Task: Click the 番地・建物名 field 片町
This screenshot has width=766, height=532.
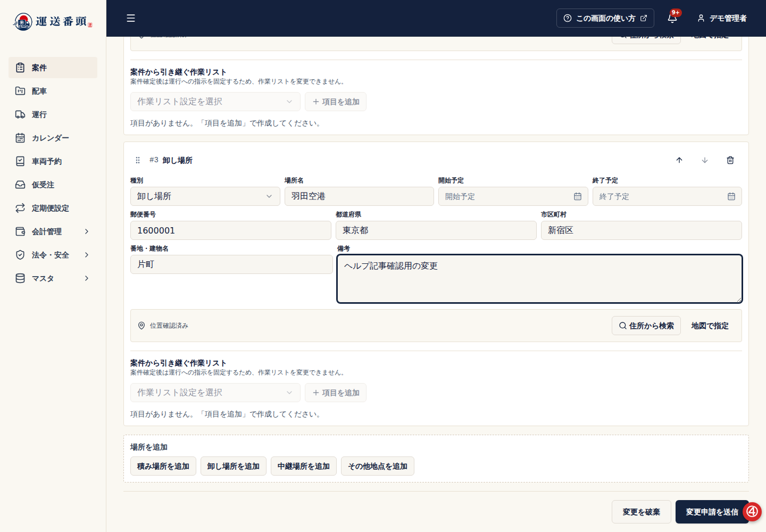Action: [231, 264]
